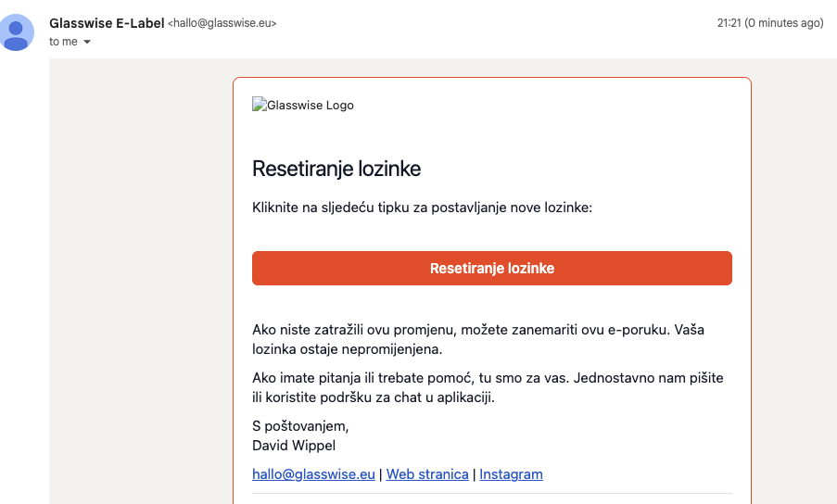Click the "Resetiranje lozinke" heading text
The image size is (837, 504).
(336, 169)
